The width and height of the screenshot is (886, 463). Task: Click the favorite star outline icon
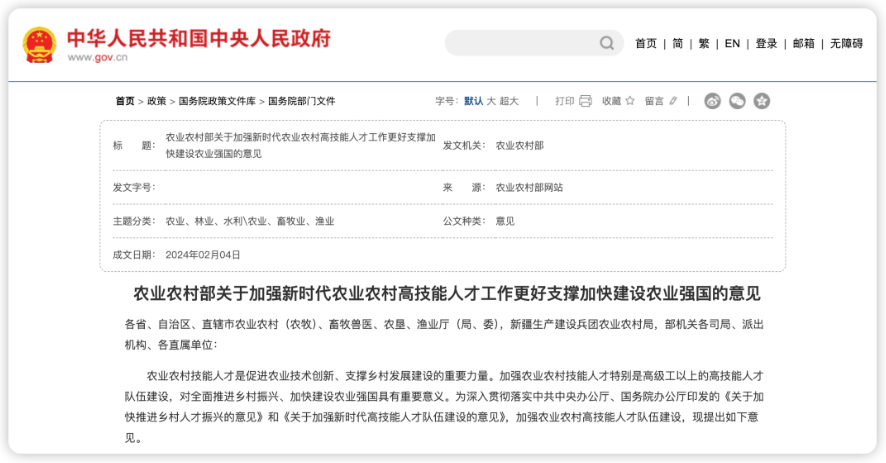coord(631,101)
